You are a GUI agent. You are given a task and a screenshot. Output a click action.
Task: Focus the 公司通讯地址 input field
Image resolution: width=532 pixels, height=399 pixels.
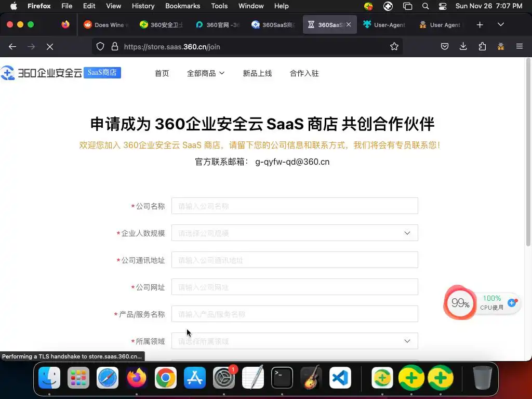pos(295,260)
